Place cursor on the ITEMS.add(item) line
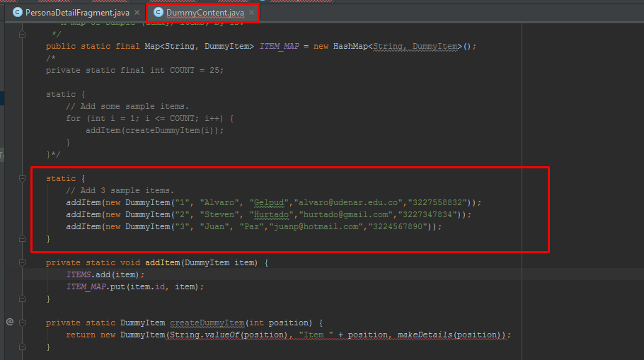This screenshot has height=360, width=644. (105, 274)
